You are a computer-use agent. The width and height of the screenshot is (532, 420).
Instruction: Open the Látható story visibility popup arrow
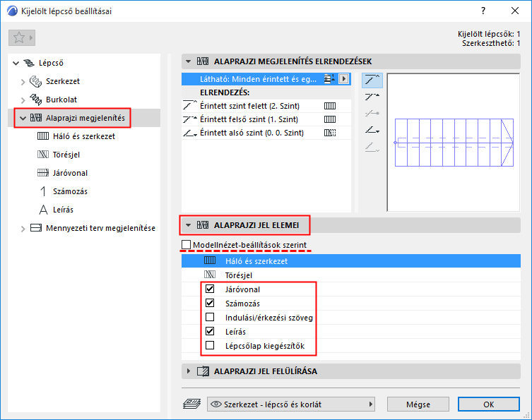point(343,79)
